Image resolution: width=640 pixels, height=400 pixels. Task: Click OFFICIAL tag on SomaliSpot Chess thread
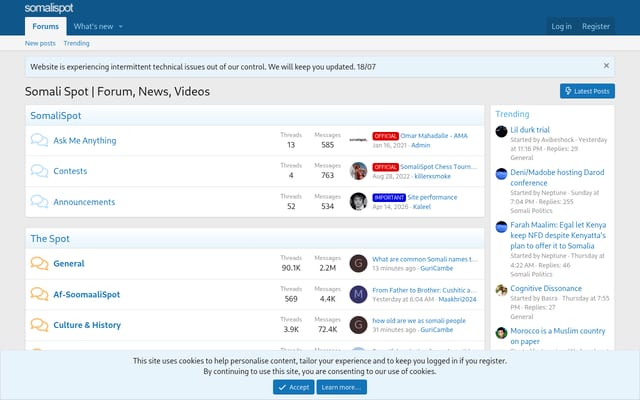385,167
